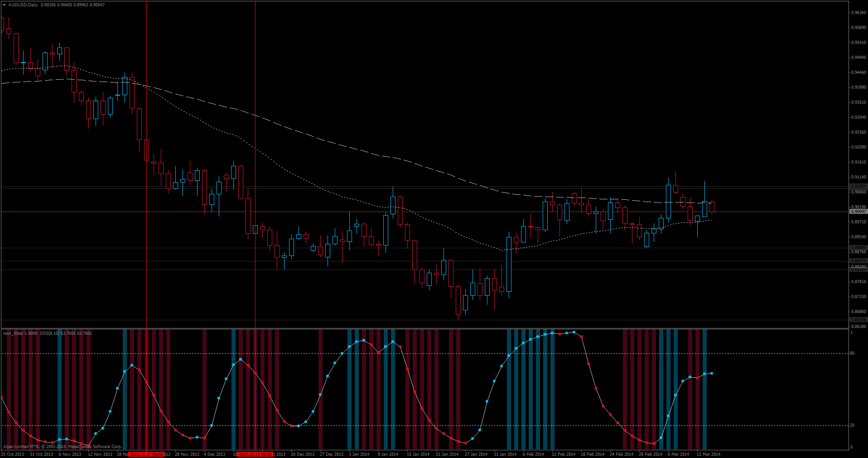Click the 6 Nov 2013 date label
The width and height of the screenshot is (868, 458).
click(x=70, y=454)
